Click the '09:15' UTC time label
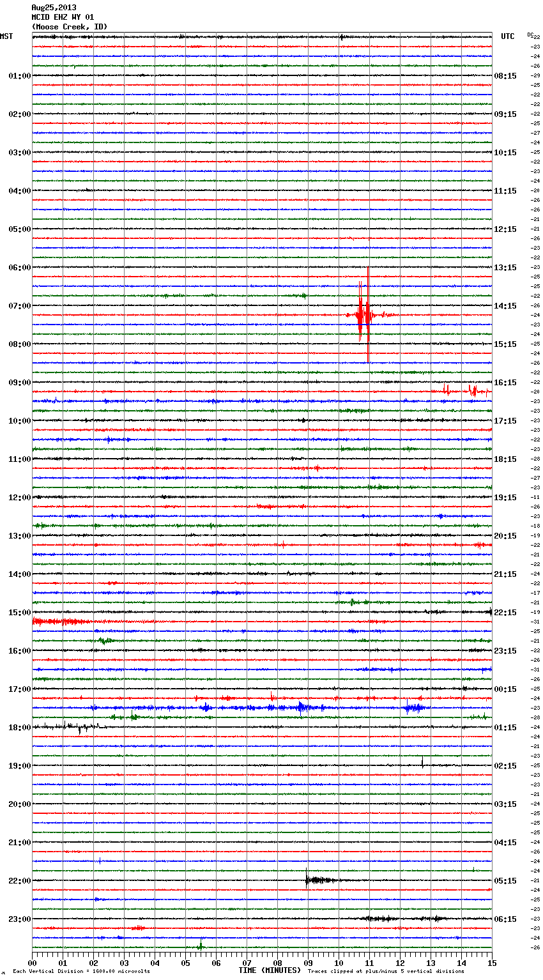Image resolution: width=543 pixels, height=980 pixels. coord(505,114)
